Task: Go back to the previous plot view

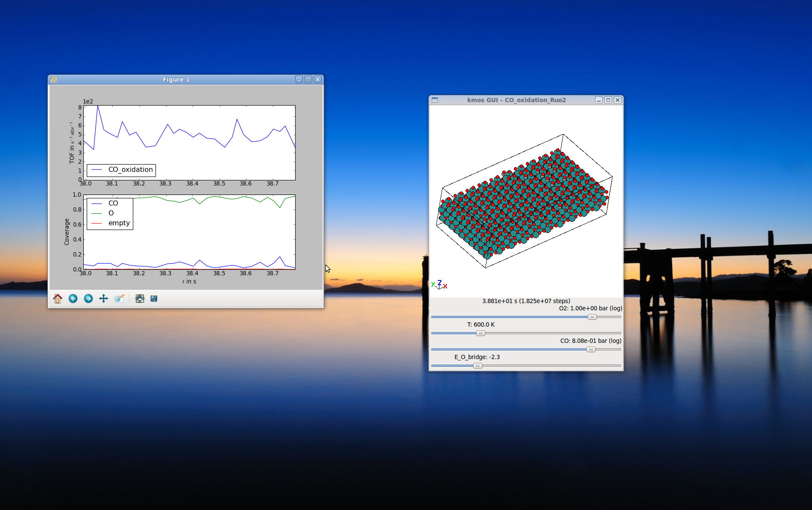Action: pyautogui.click(x=73, y=298)
